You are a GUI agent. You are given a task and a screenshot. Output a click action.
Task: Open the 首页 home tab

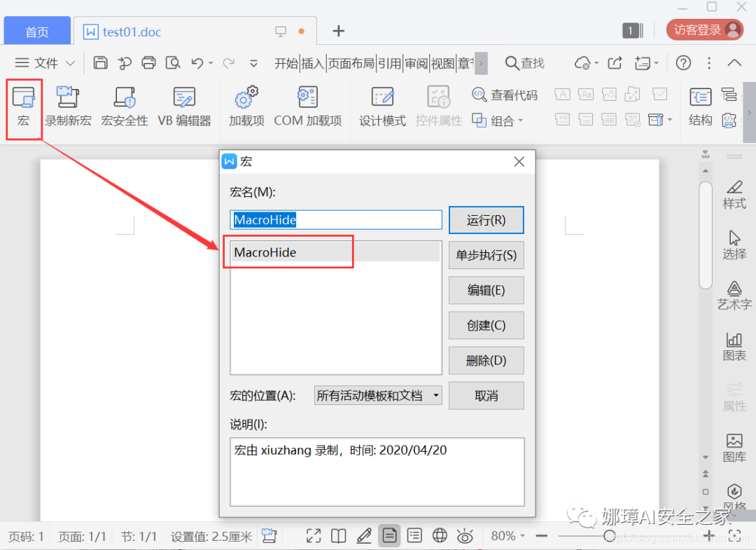coord(37,32)
